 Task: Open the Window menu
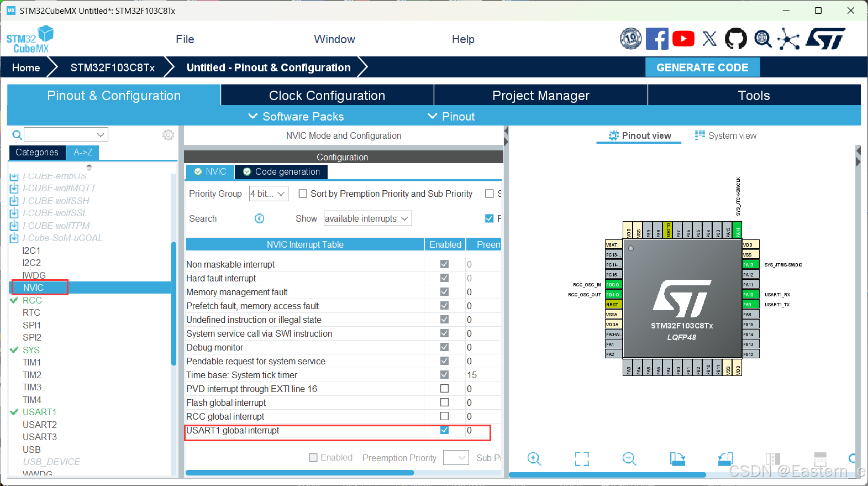[x=334, y=39]
